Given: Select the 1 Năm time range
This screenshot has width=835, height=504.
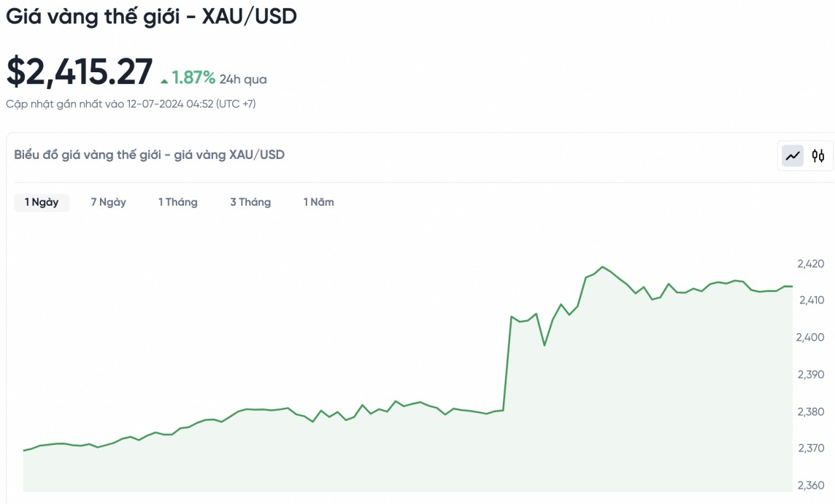Looking at the screenshot, I should pyautogui.click(x=319, y=202).
